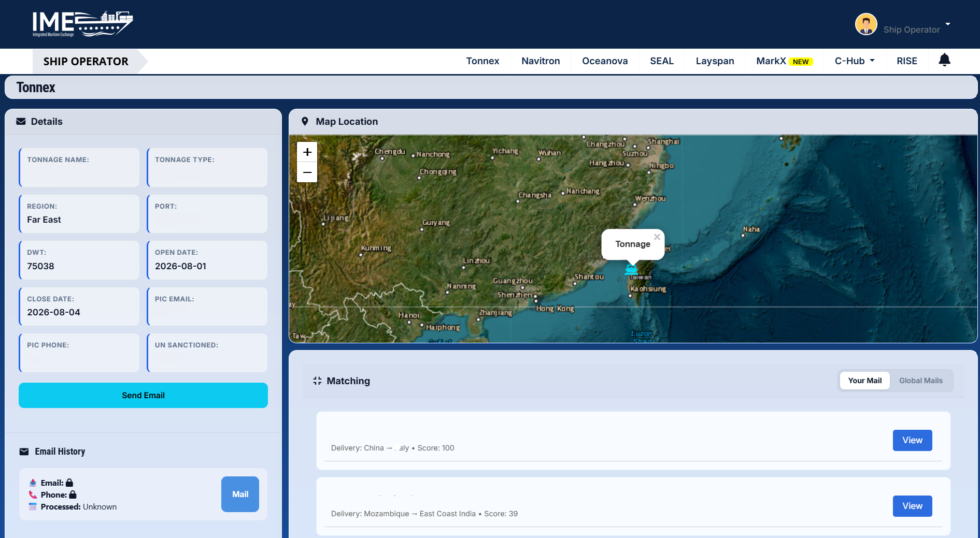The height and width of the screenshot is (538, 980).
Task: Go to the Navitron module
Action: [x=541, y=61]
